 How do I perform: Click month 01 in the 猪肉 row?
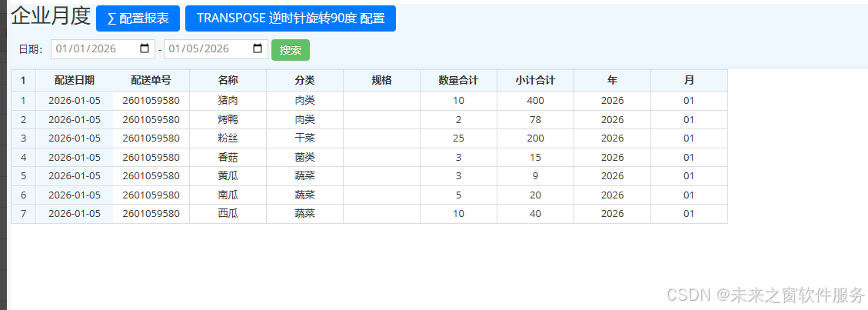pyautogui.click(x=689, y=101)
